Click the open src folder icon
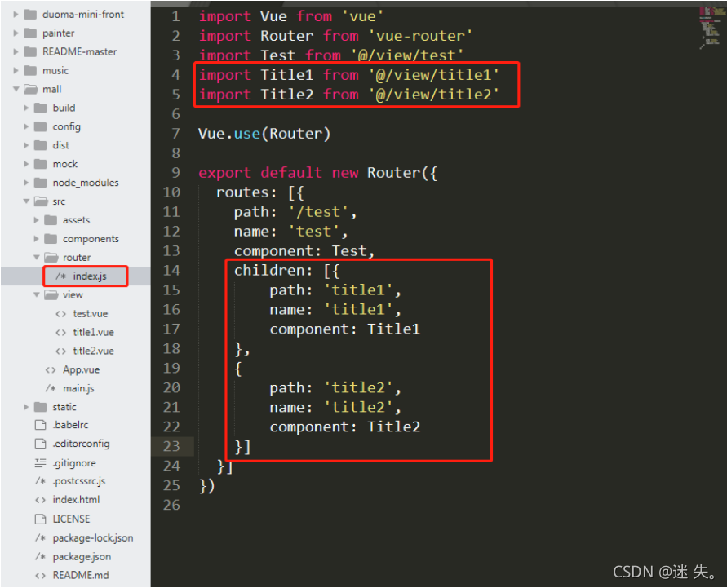The width and height of the screenshot is (727, 588). [x=42, y=201]
